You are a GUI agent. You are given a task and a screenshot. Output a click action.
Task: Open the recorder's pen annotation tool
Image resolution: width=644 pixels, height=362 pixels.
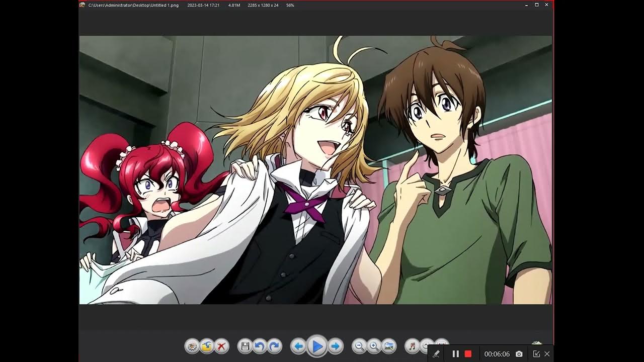pos(436,354)
